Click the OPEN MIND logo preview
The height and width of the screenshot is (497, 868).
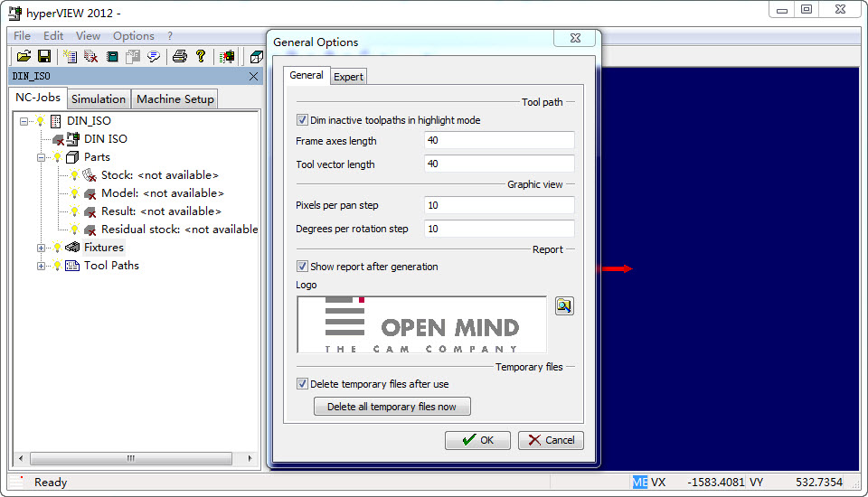coord(422,324)
